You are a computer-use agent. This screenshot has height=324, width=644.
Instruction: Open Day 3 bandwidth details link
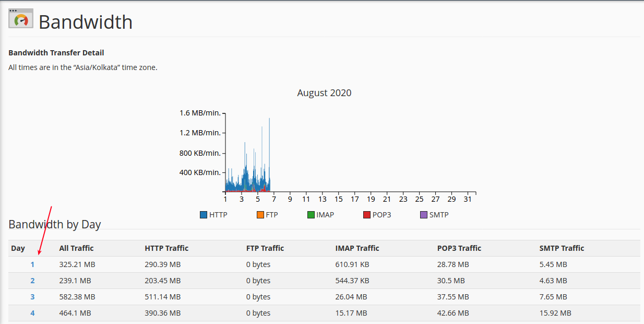point(32,297)
